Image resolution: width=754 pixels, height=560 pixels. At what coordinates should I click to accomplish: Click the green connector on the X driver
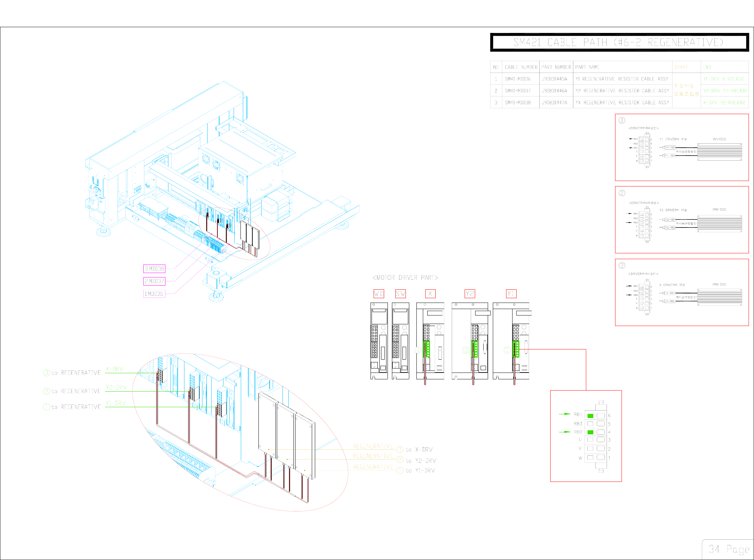coord(427,349)
